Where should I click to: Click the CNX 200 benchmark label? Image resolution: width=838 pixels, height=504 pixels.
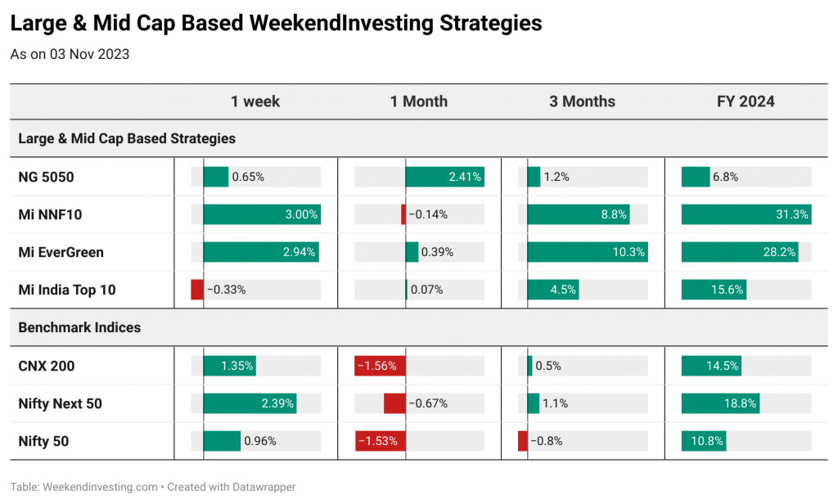tap(47, 366)
